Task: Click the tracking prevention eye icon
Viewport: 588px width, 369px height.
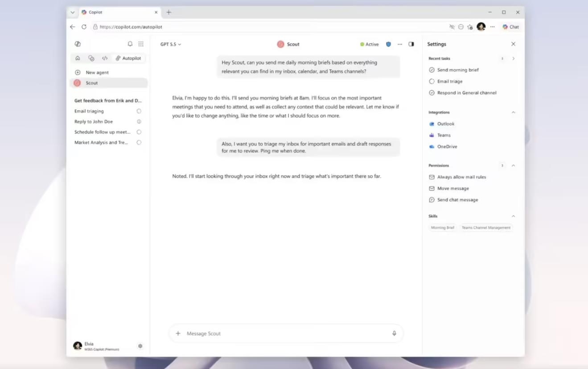Action: pos(452,27)
